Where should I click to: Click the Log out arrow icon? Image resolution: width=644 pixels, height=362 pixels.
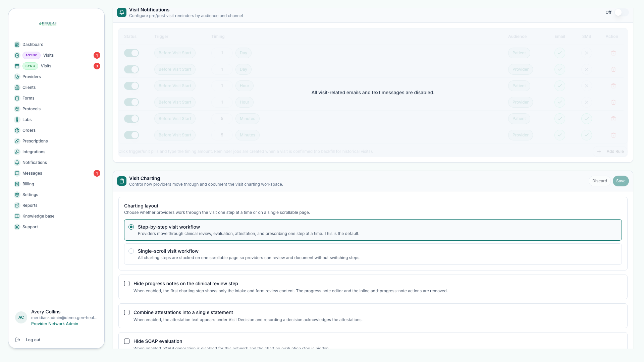pyautogui.click(x=18, y=340)
